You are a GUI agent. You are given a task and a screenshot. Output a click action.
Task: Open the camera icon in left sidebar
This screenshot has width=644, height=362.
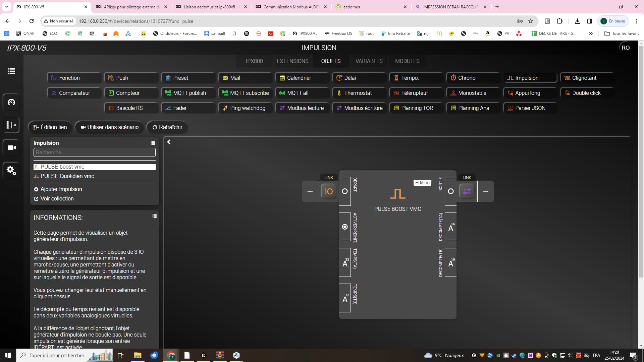[11, 147]
